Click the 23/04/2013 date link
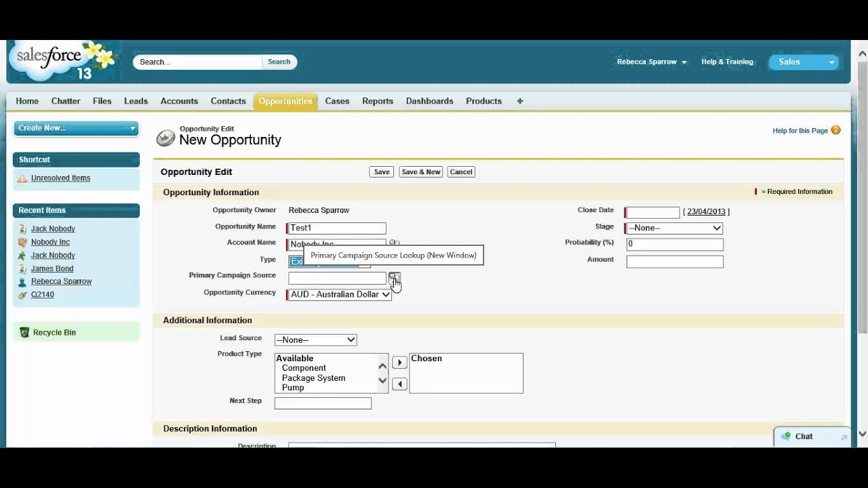Image resolution: width=868 pixels, height=488 pixels. tap(706, 211)
